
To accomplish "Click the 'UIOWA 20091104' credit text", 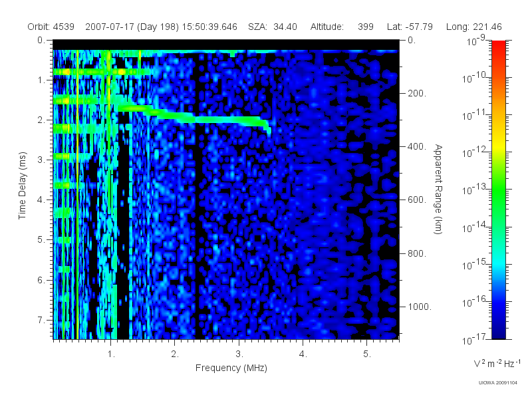I will (x=497, y=383).
